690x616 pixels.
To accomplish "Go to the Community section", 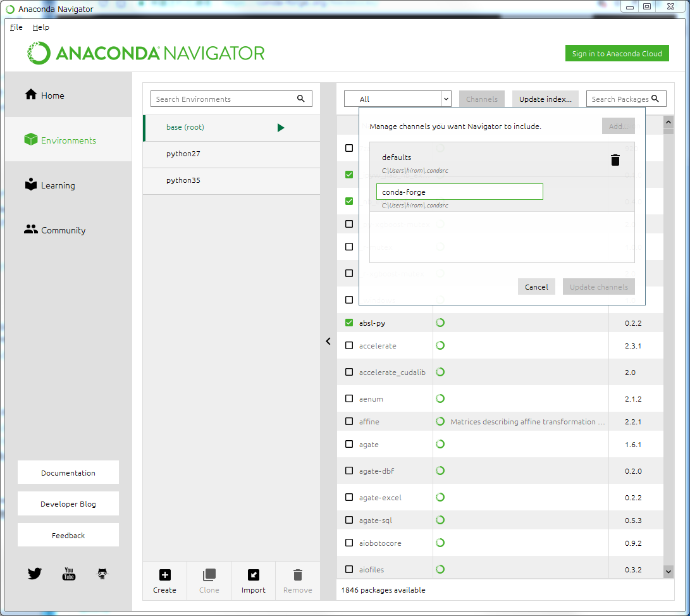I will pos(69,230).
